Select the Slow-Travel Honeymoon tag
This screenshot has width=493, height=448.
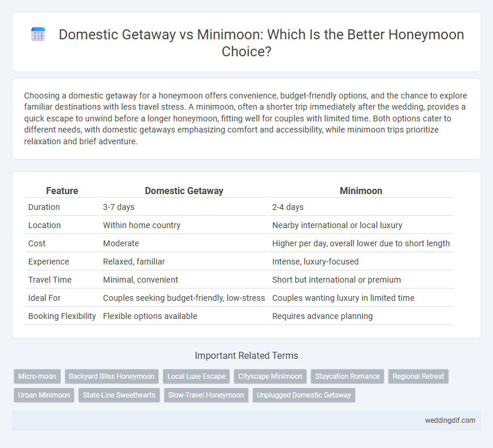206,395
